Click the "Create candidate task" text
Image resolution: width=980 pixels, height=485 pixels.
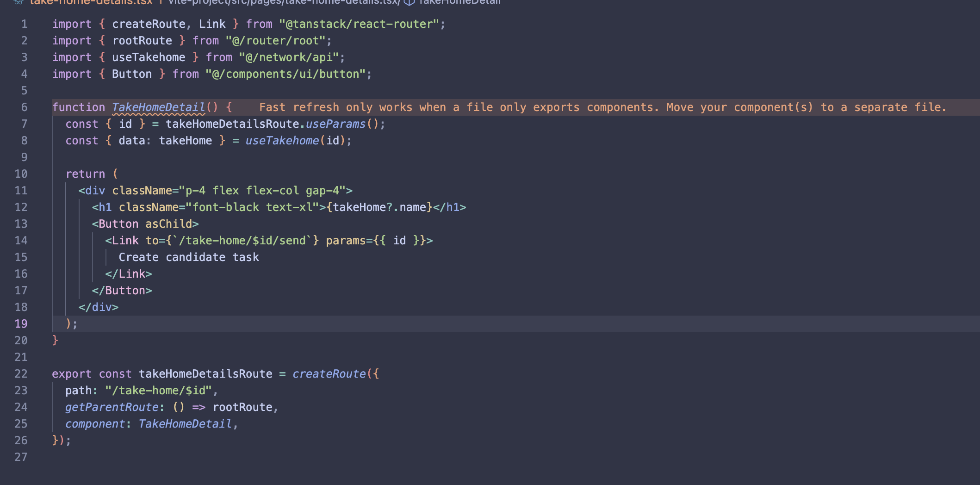pos(189,257)
